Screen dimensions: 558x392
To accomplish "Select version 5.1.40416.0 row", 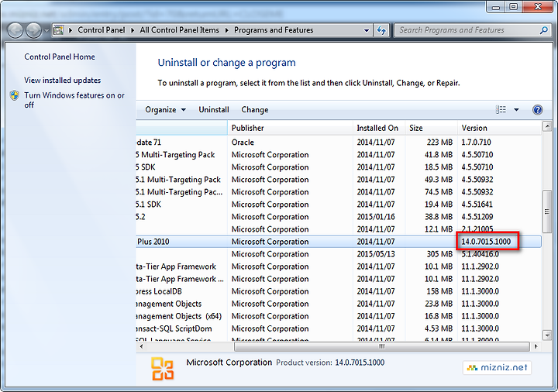I will click(339, 254).
